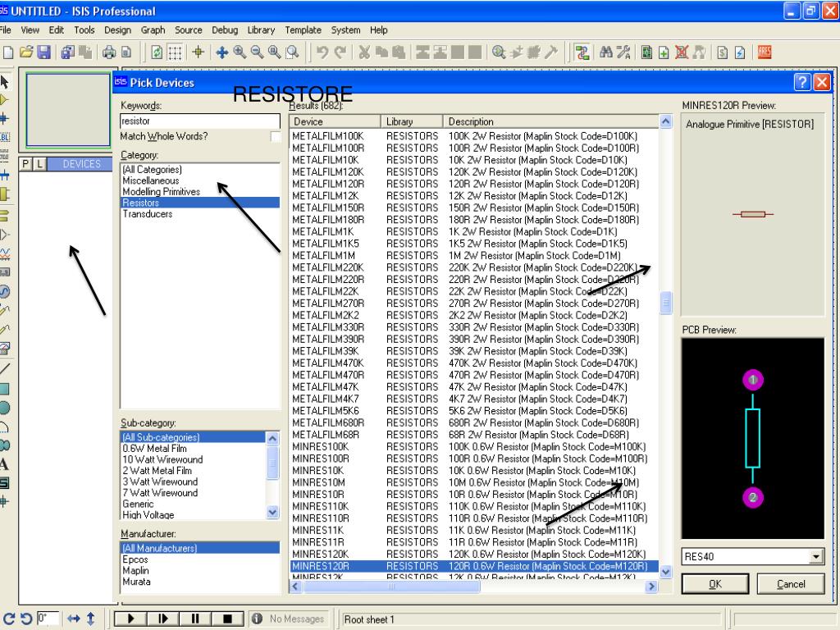Open search and tag binoculars tool

[606, 52]
